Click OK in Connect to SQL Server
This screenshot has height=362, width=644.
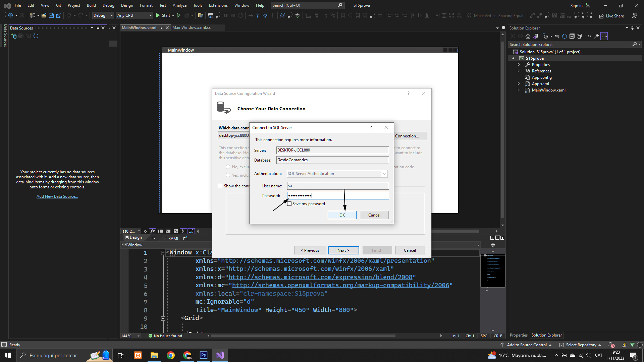click(x=342, y=215)
